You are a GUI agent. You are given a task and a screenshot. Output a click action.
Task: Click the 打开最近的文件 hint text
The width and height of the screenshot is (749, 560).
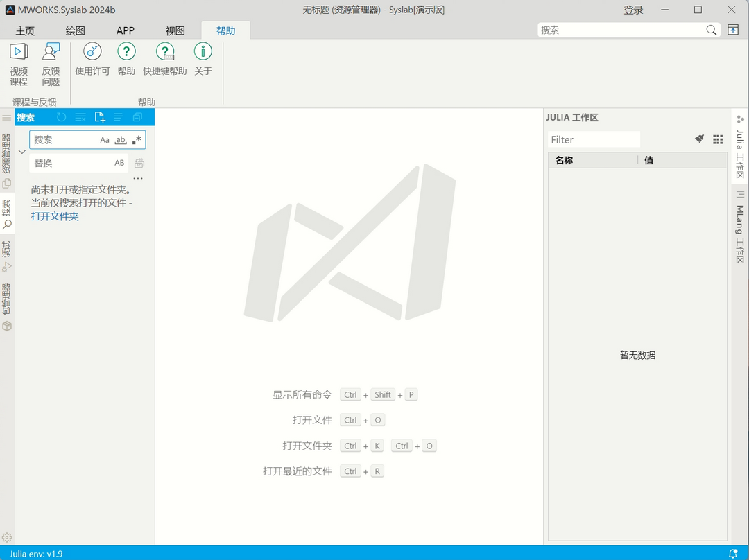pos(297,471)
